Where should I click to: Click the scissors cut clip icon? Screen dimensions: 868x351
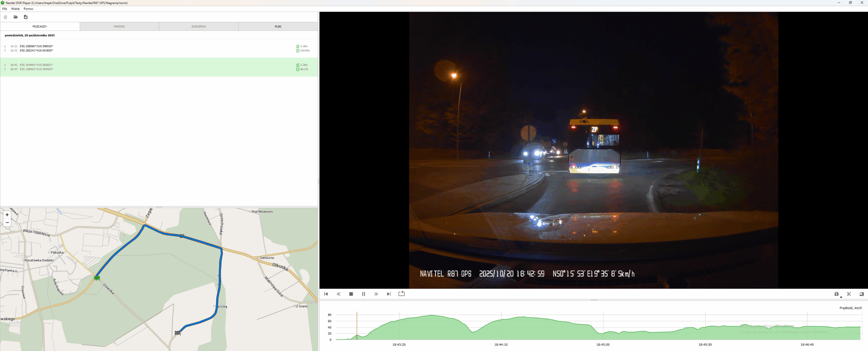pos(849,294)
